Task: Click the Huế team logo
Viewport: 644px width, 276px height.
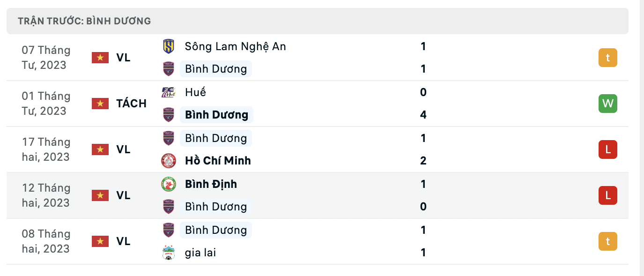Action: [x=168, y=92]
